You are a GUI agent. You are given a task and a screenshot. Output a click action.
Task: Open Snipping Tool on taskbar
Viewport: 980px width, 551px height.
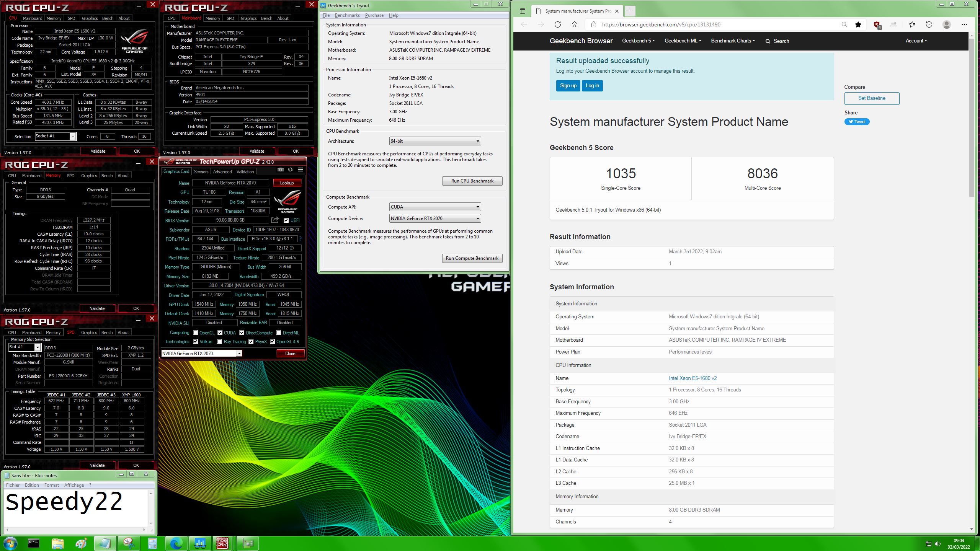pos(129,543)
